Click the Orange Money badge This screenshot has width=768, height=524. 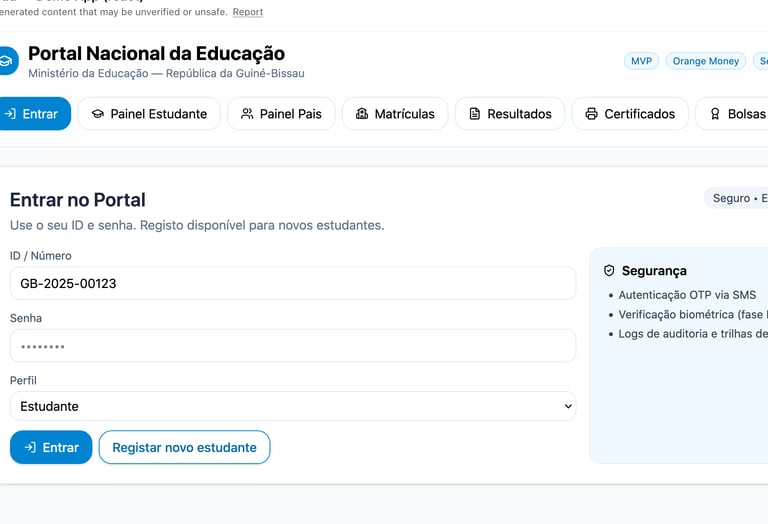[x=705, y=61]
